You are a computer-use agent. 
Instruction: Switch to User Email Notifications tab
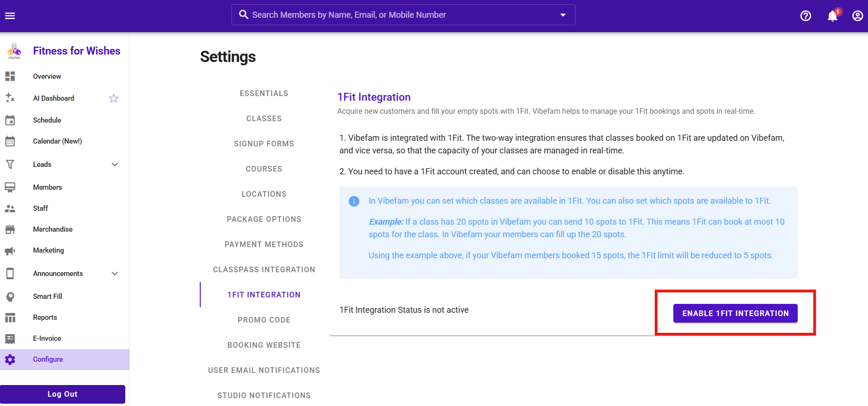264,370
